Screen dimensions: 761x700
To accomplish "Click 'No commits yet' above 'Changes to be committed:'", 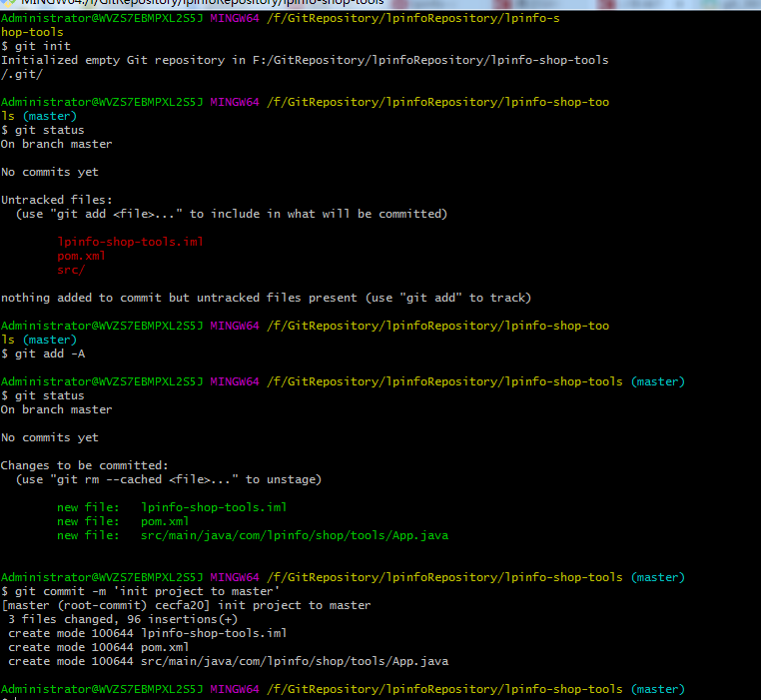I will click(50, 437).
